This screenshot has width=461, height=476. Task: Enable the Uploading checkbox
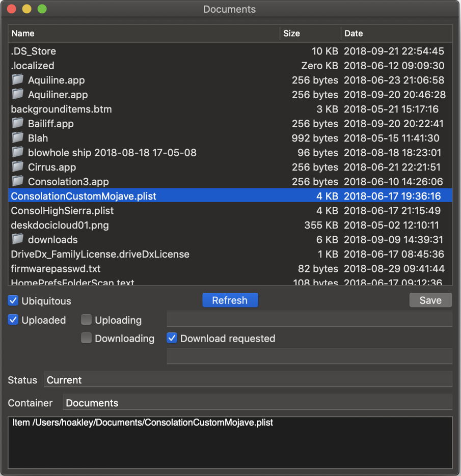click(x=87, y=320)
